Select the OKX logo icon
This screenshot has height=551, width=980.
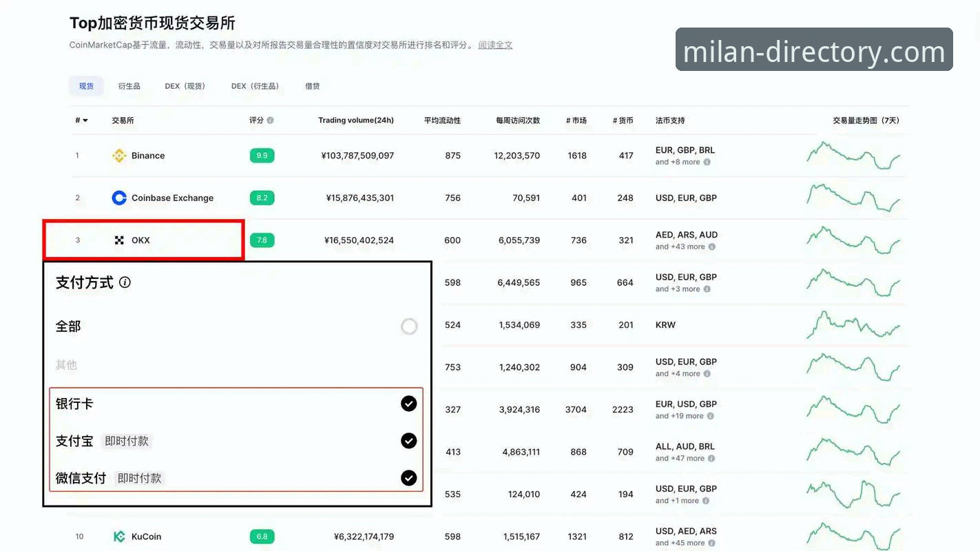(x=119, y=240)
